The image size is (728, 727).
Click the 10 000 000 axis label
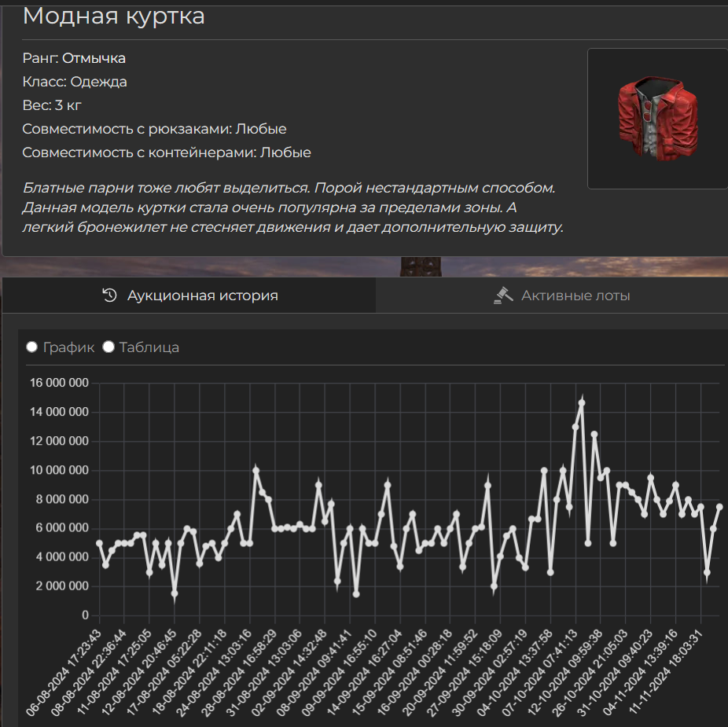tap(59, 470)
